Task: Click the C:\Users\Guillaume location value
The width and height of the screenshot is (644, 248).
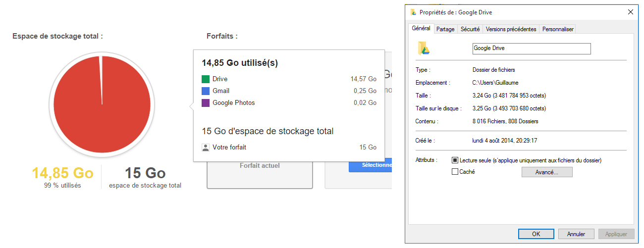Action: (495, 83)
